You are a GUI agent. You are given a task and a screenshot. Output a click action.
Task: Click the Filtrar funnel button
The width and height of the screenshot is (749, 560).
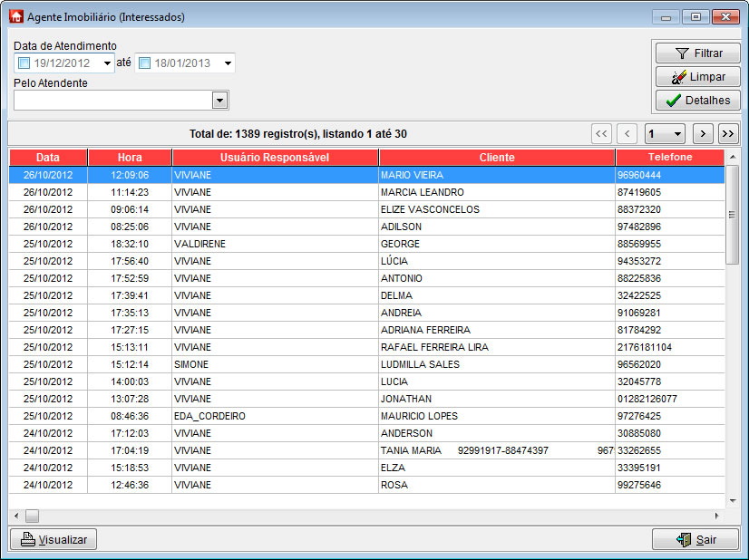coord(697,53)
